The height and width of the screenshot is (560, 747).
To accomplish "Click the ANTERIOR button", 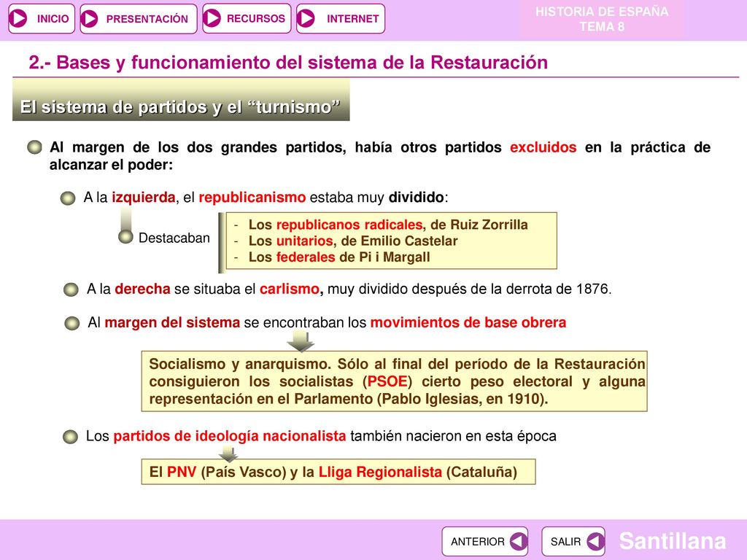I will (x=485, y=542).
